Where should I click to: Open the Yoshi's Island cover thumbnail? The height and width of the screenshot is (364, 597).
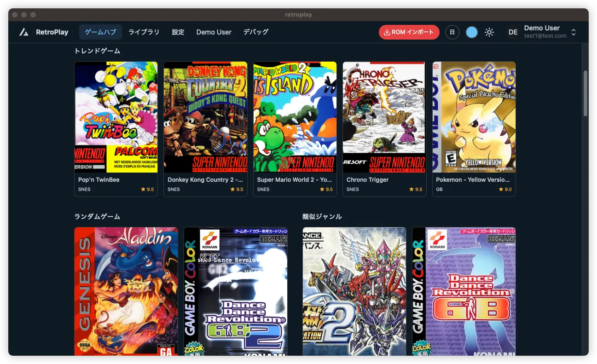295,117
